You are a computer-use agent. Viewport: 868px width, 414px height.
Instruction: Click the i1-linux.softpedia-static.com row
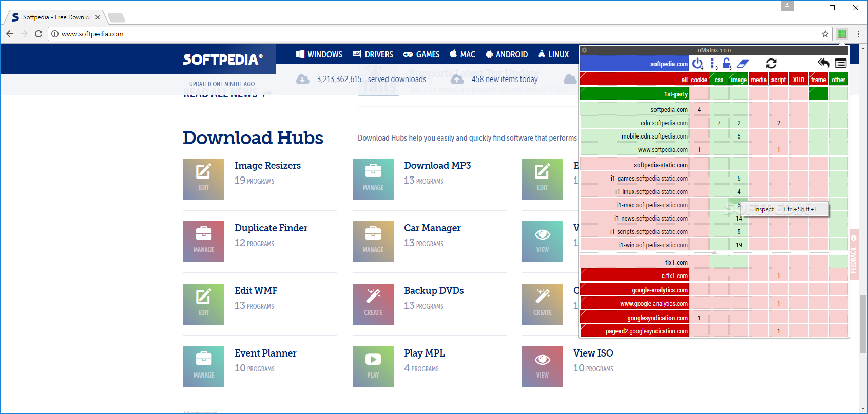tap(634, 192)
